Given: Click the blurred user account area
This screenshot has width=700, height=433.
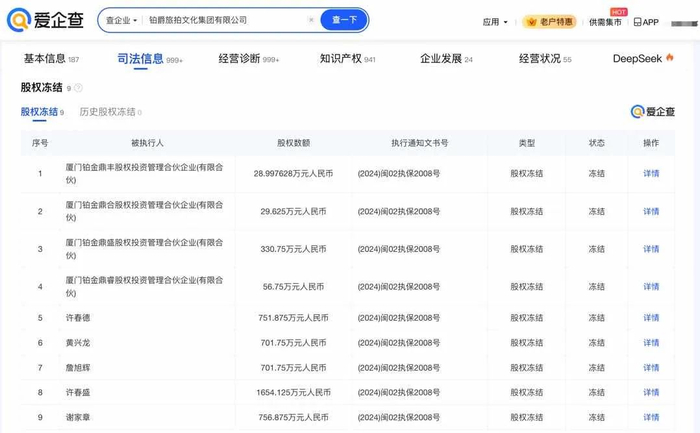Looking at the screenshot, I should pos(684,23).
